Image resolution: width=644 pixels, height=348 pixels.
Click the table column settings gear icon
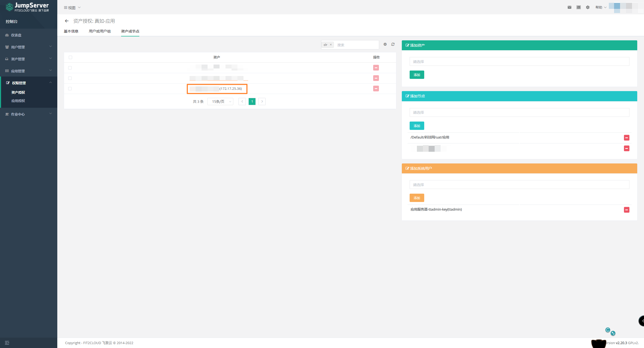pyautogui.click(x=385, y=45)
